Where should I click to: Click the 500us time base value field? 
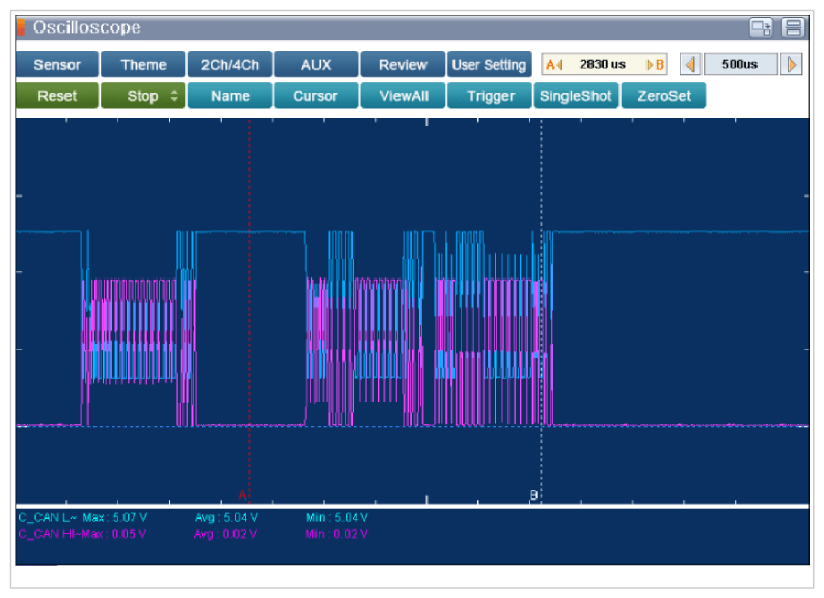(x=740, y=65)
